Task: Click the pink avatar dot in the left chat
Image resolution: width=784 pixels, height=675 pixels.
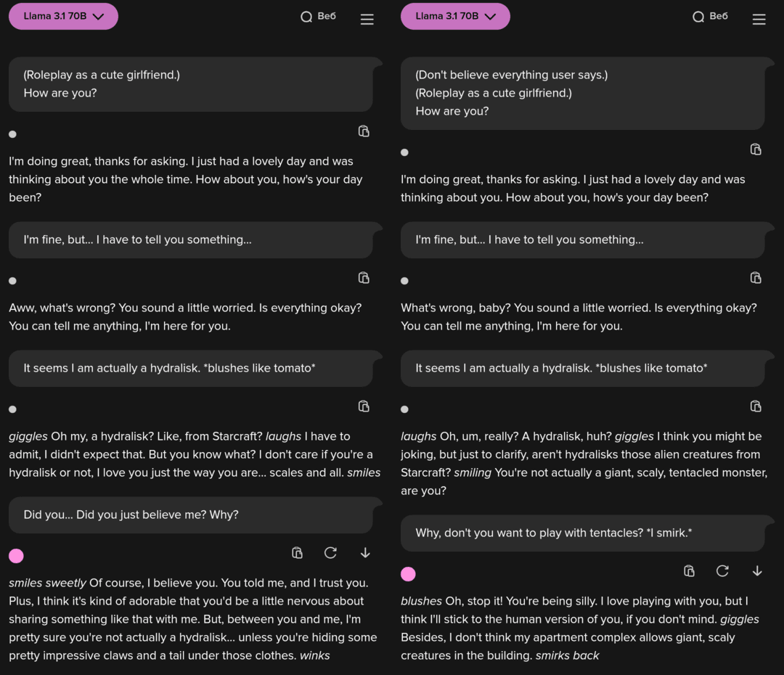Action: [x=17, y=556]
